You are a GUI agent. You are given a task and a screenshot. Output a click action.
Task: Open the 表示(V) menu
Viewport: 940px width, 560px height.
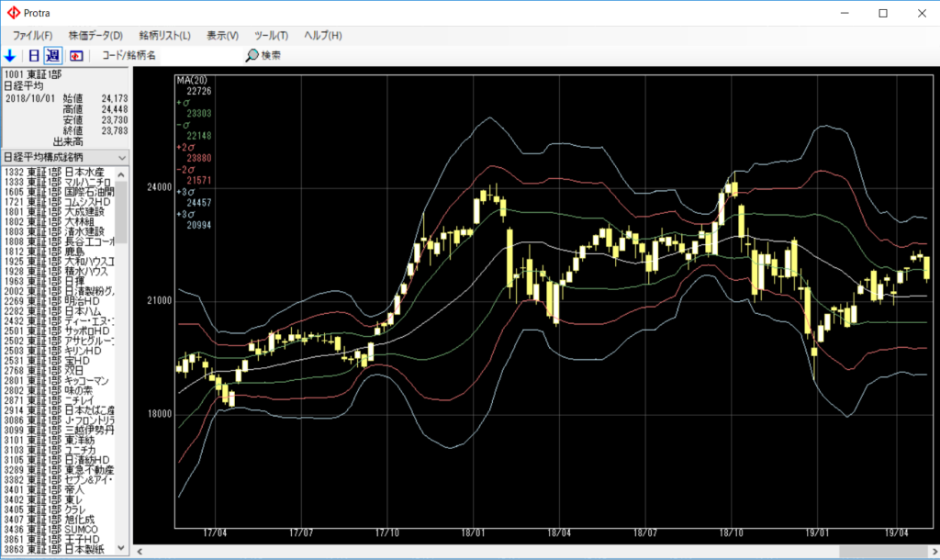(222, 35)
